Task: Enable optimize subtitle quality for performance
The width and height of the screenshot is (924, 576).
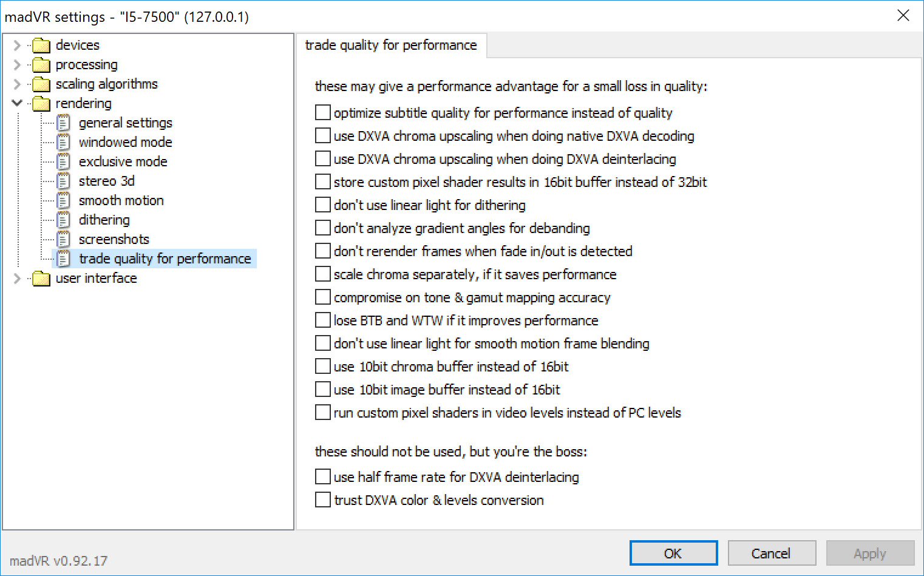Action: pyautogui.click(x=323, y=112)
